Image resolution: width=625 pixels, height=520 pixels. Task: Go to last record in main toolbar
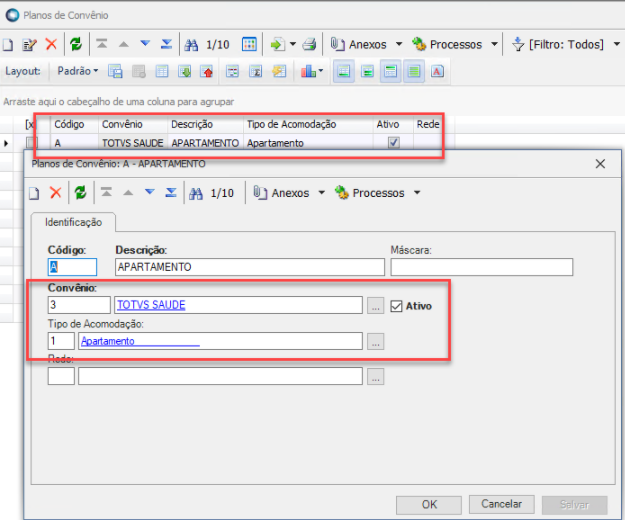[x=167, y=44]
